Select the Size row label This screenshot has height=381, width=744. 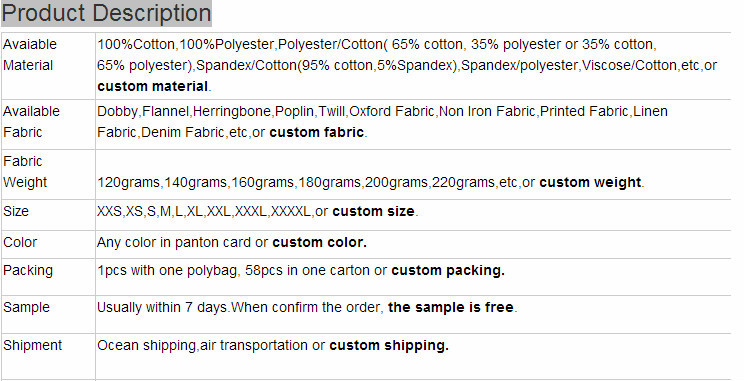pyautogui.click(x=16, y=211)
